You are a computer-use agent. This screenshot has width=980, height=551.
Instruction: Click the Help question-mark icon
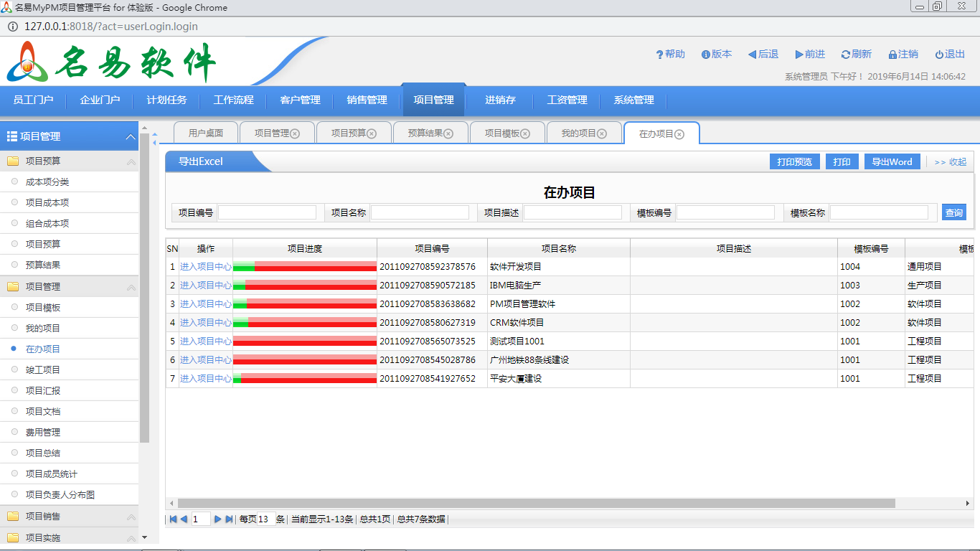coord(659,55)
